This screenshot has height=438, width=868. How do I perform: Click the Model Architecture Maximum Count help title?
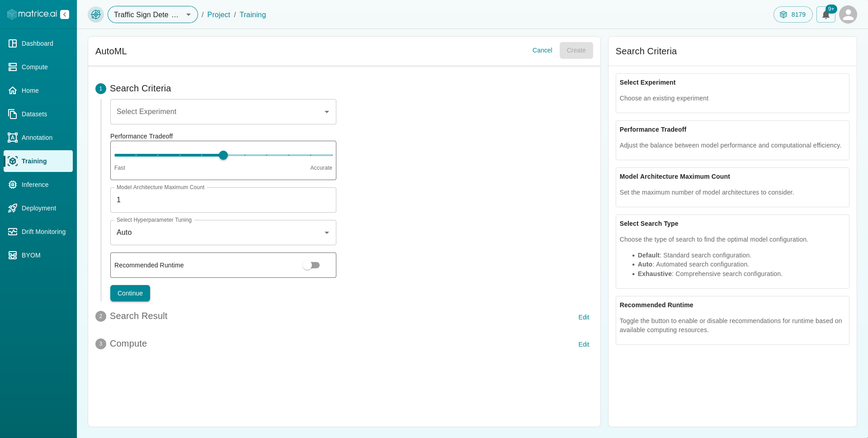pyautogui.click(x=675, y=176)
